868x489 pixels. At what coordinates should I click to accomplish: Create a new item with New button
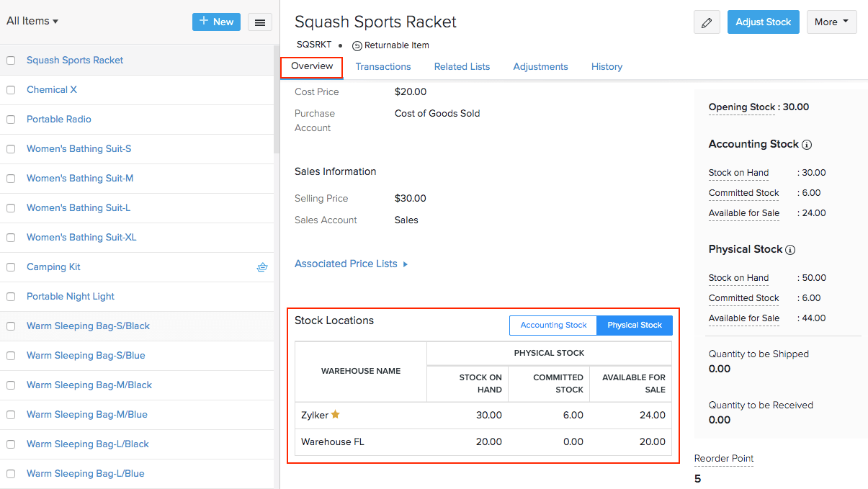click(216, 22)
